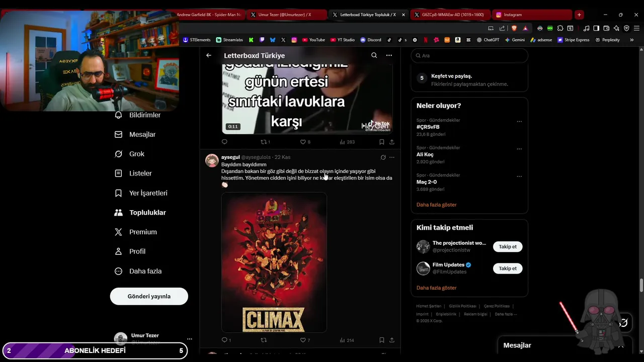Open Profil in the sidebar

[x=130, y=251]
